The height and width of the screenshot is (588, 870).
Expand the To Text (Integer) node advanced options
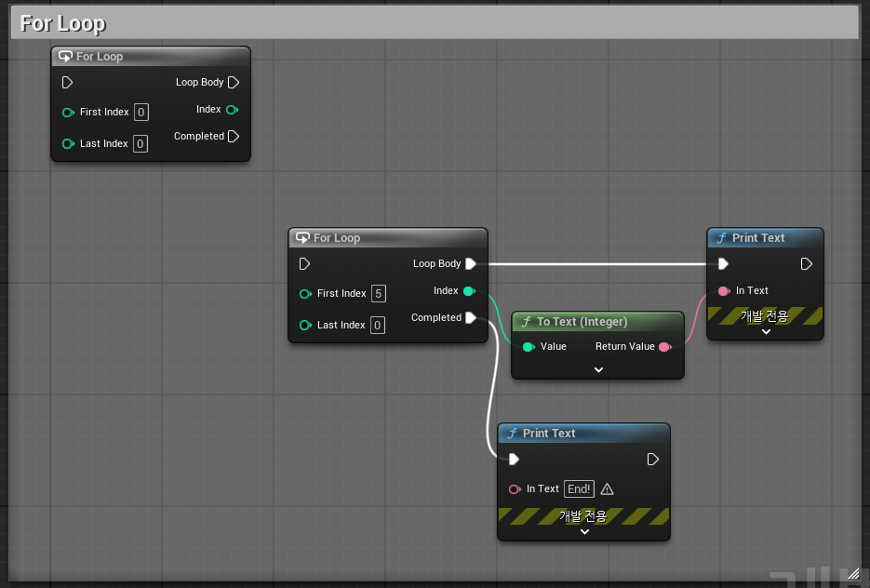[598, 370]
